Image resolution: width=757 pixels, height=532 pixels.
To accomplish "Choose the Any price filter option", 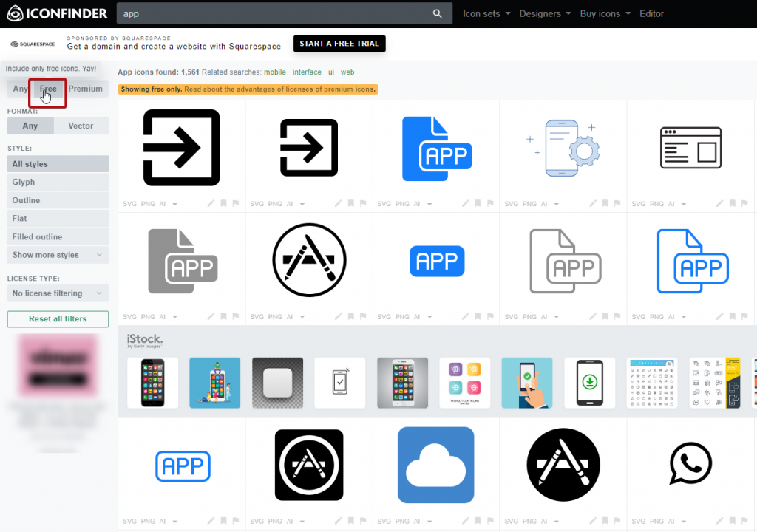I will click(20, 89).
